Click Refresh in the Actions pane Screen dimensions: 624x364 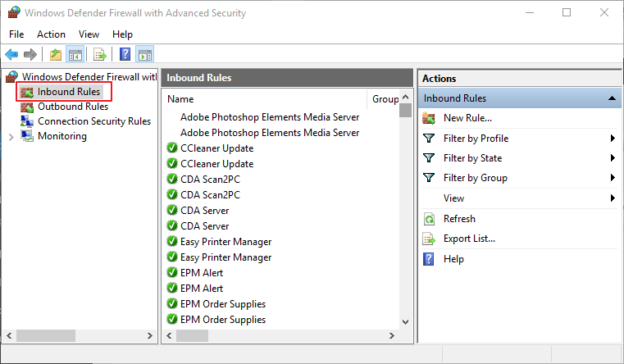[459, 219]
